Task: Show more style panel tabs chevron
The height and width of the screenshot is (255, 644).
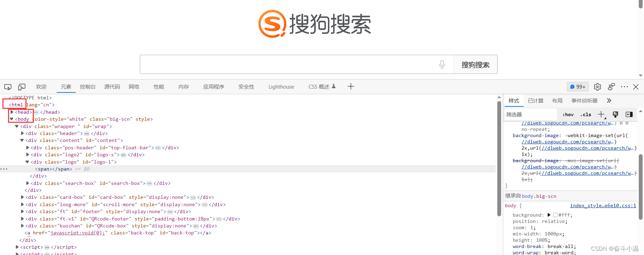Action: click(x=609, y=100)
